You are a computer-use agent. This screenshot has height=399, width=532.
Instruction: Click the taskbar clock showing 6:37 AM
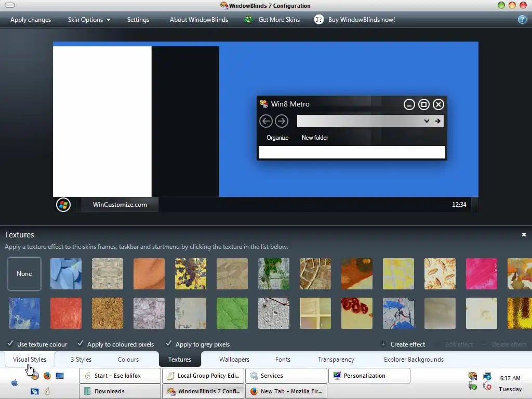coord(510,378)
